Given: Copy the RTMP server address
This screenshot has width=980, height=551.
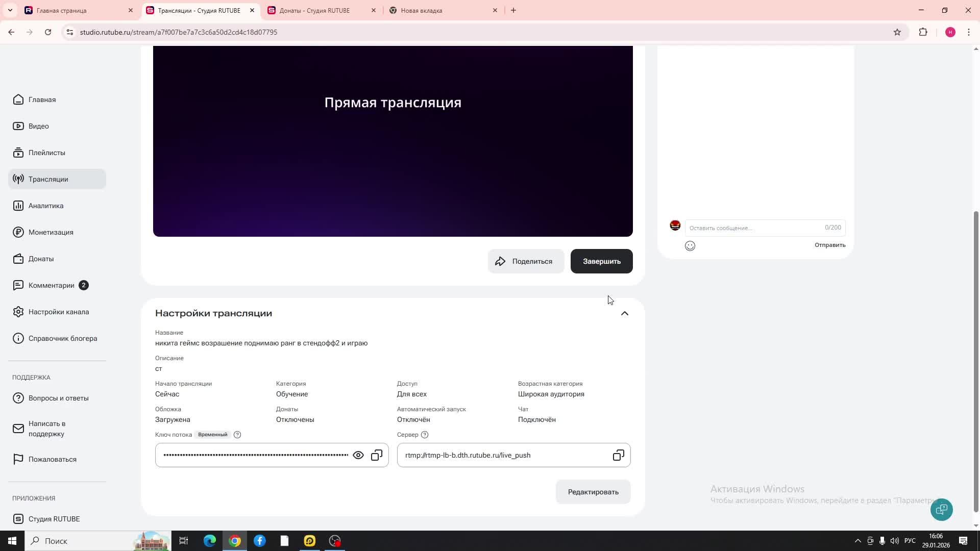Looking at the screenshot, I should [x=618, y=455].
